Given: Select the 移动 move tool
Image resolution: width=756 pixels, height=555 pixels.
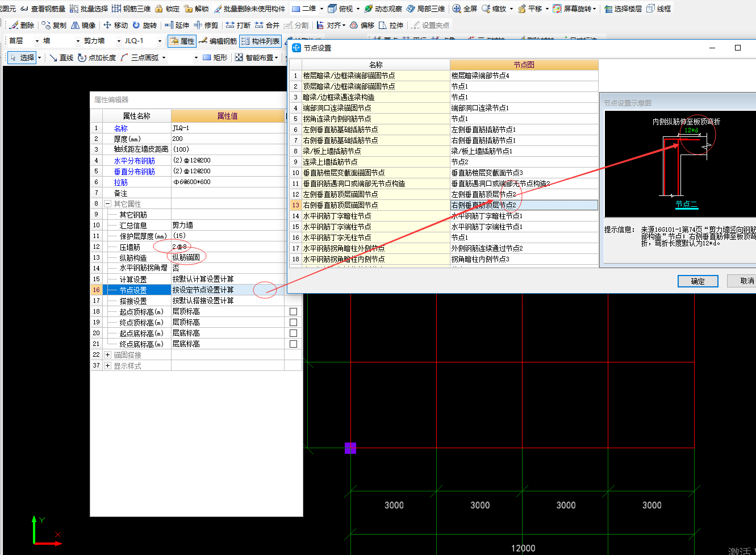Looking at the screenshot, I should coord(115,25).
